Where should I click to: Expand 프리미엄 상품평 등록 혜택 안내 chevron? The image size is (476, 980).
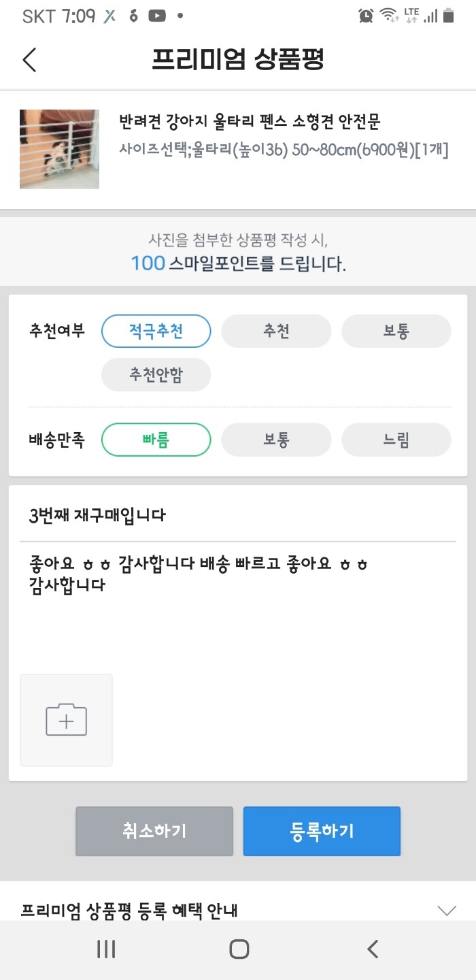tap(447, 910)
